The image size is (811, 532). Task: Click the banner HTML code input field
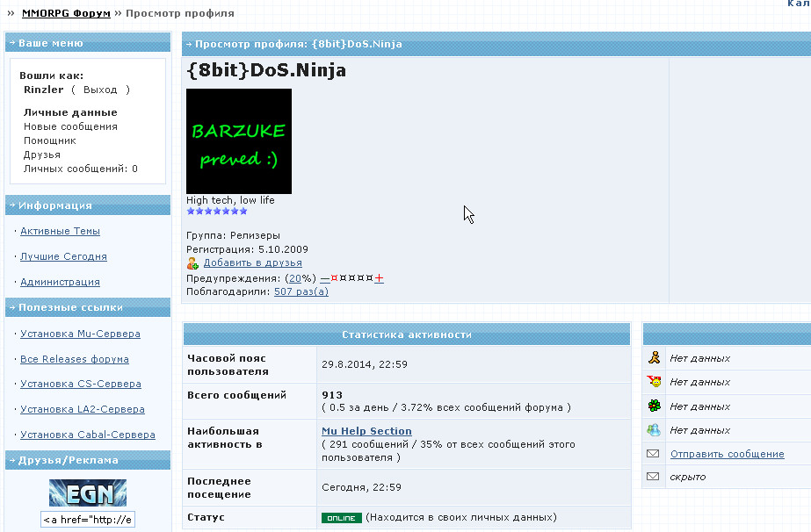88,520
